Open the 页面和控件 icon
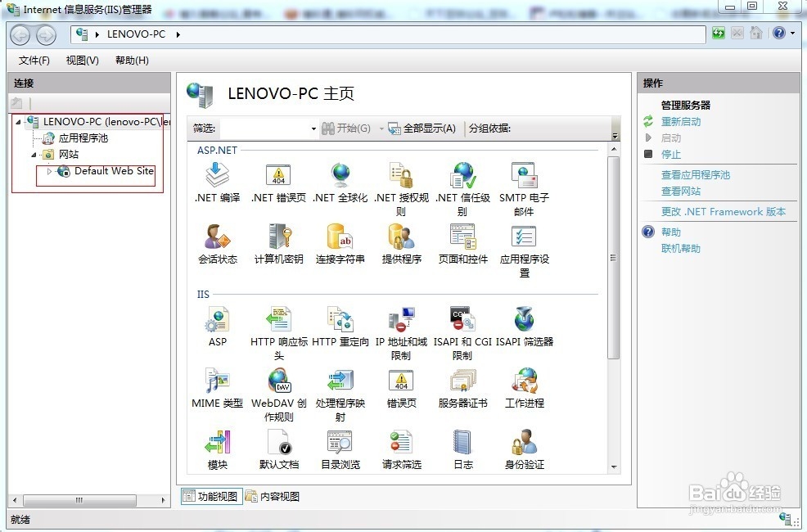The width and height of the screenshot is (807, 532). point(462,237)
